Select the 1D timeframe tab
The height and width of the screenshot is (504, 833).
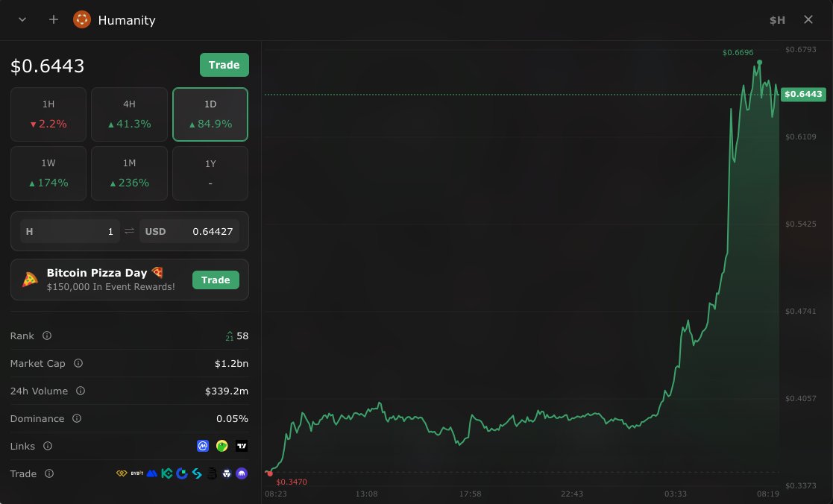210,114
